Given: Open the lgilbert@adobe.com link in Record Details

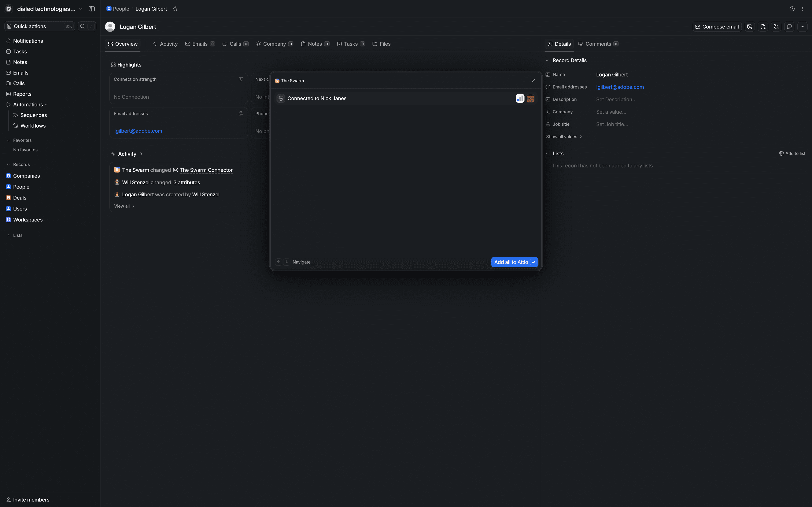Looking at the screenshot, I should [x=620, y=87].
